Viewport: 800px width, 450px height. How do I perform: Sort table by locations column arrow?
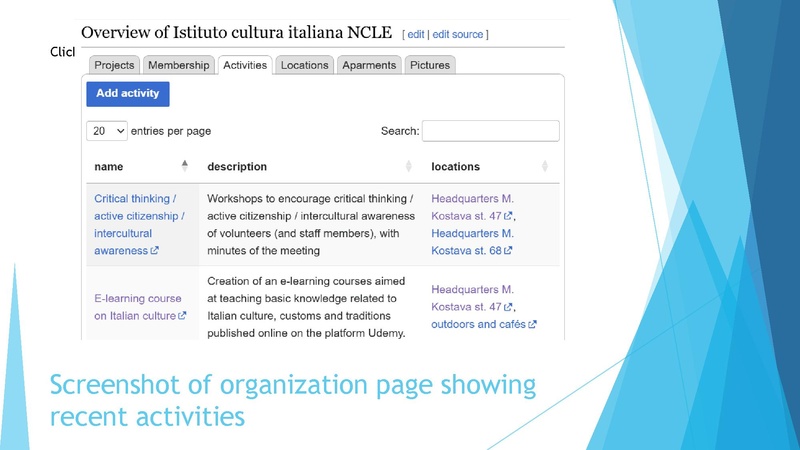[545, 166]
